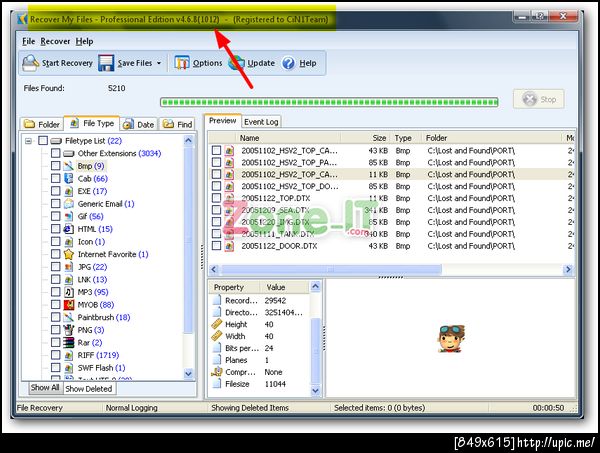The image size is (600, 453).
Task: Collapse the Filetype List tree node
Action: coord(28,141)
